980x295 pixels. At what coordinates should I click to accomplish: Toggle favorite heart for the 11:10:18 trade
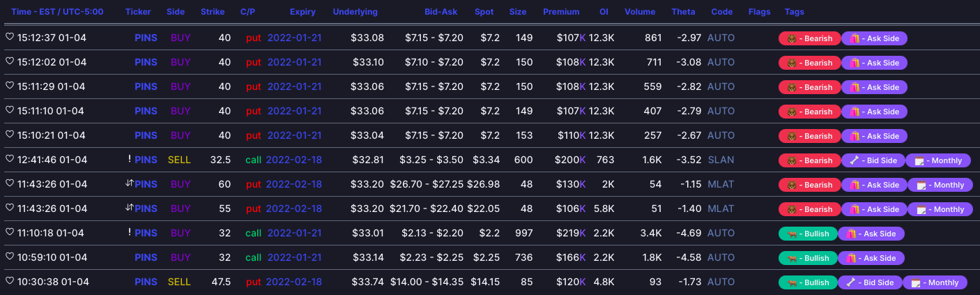tap(10, 233)
